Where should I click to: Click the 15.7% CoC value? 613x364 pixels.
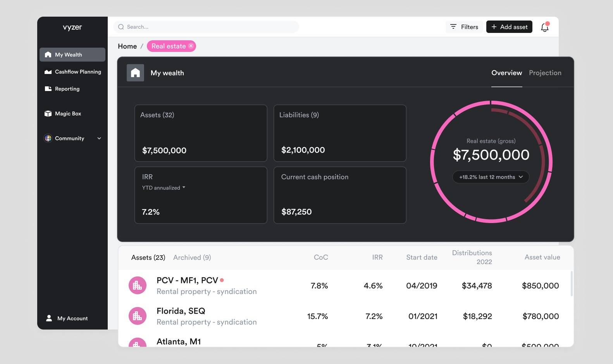pyautogui.click(x=317, y=316)
